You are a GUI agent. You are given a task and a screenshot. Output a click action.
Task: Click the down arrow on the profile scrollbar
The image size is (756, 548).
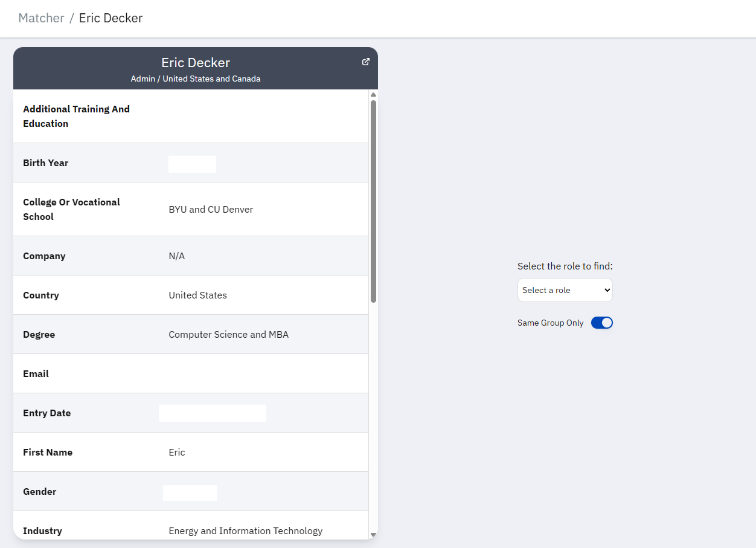373,535
